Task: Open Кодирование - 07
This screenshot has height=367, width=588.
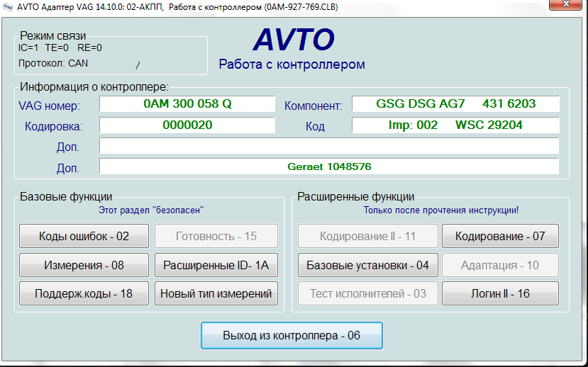Action: (x=500, y=236)
